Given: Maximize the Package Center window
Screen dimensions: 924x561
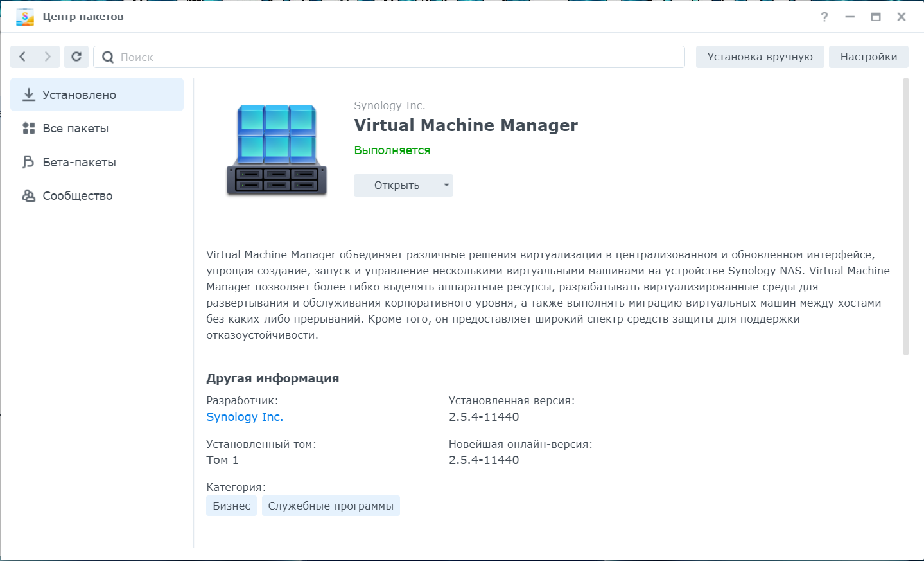Looking at the screenshot, I should [x=876, y=17].
